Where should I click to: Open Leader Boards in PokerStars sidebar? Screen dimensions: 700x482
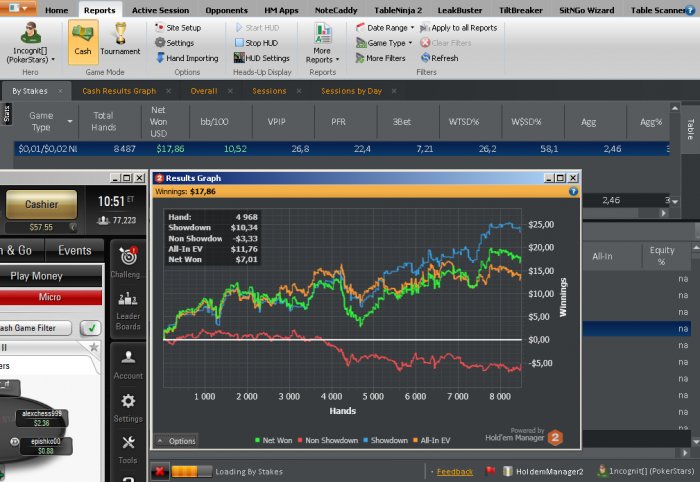(x=128, y=311)
